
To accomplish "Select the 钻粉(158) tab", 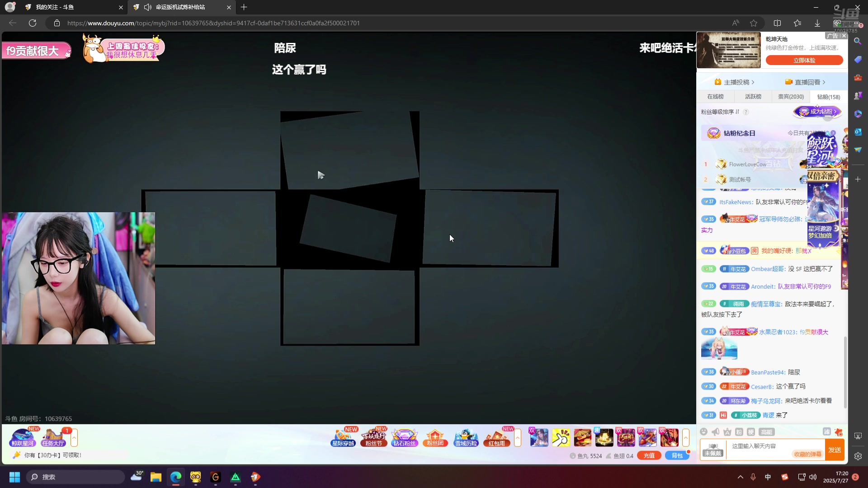I will 828,97.
